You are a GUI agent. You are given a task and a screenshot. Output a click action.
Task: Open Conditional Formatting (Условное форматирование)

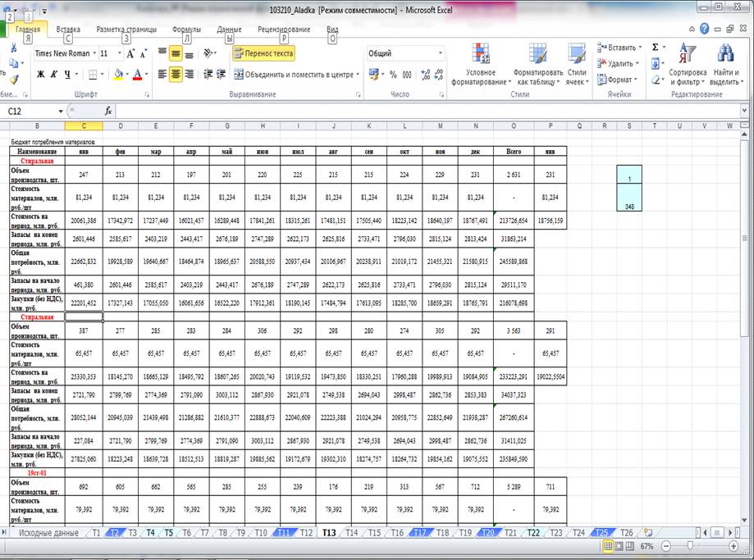coord(479,66)
